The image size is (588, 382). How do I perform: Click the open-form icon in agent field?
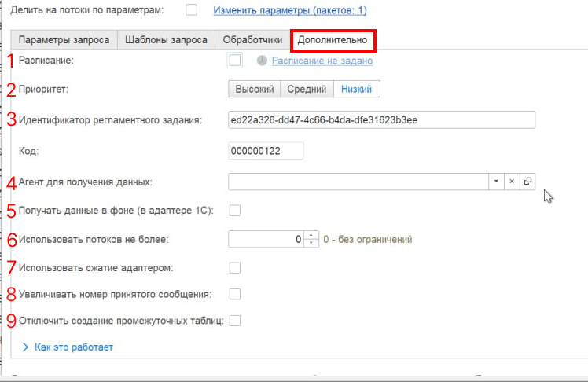(x=527, y=181)
